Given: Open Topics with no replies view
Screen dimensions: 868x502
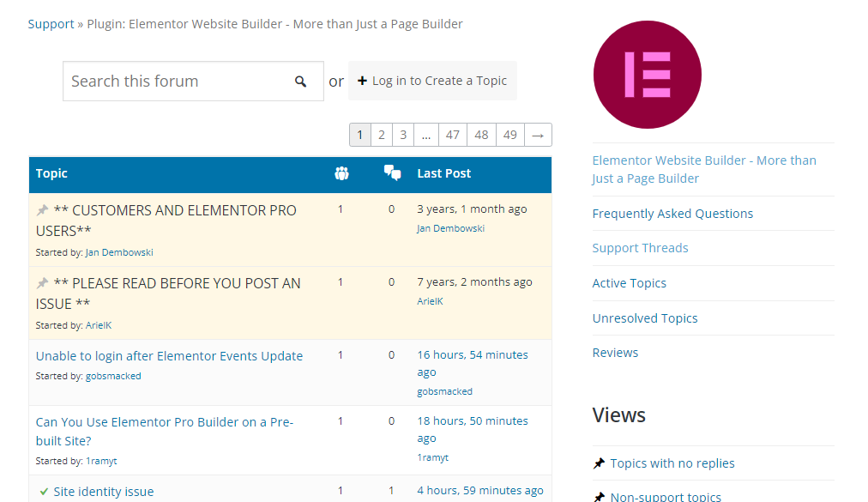Looking at the screenshot, I should pyautogui.click(x=672, y=463).
